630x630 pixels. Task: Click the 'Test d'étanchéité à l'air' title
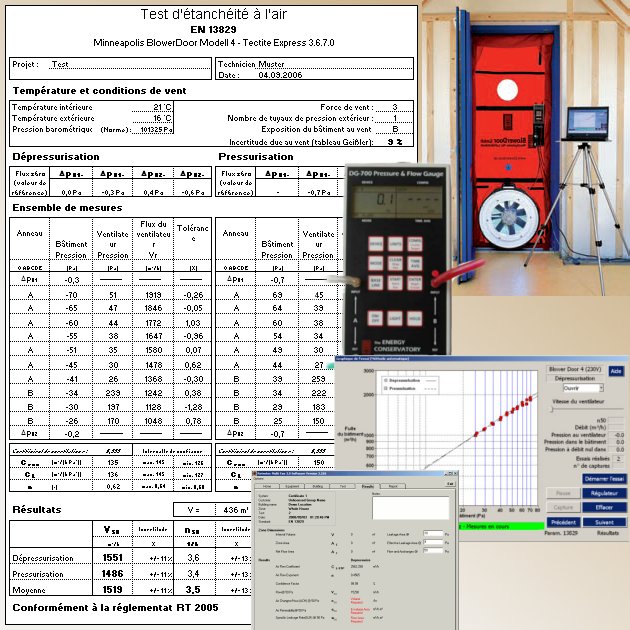213,14
